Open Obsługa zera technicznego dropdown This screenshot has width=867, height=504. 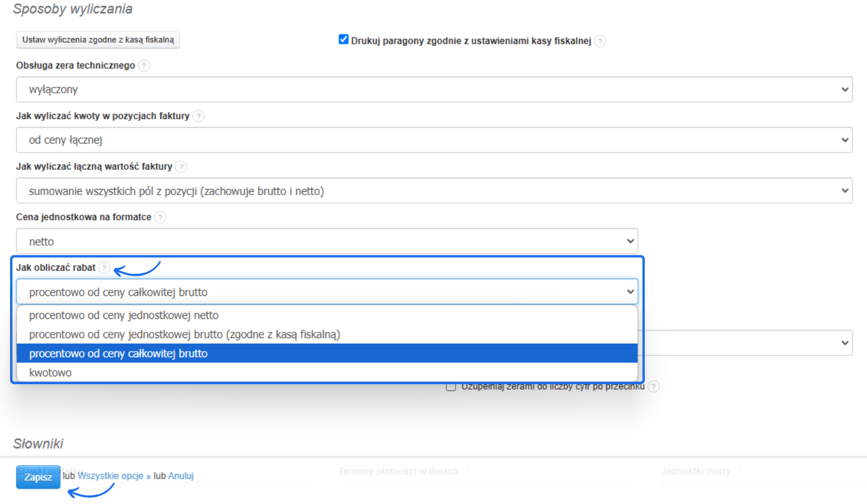click(434, 89)
